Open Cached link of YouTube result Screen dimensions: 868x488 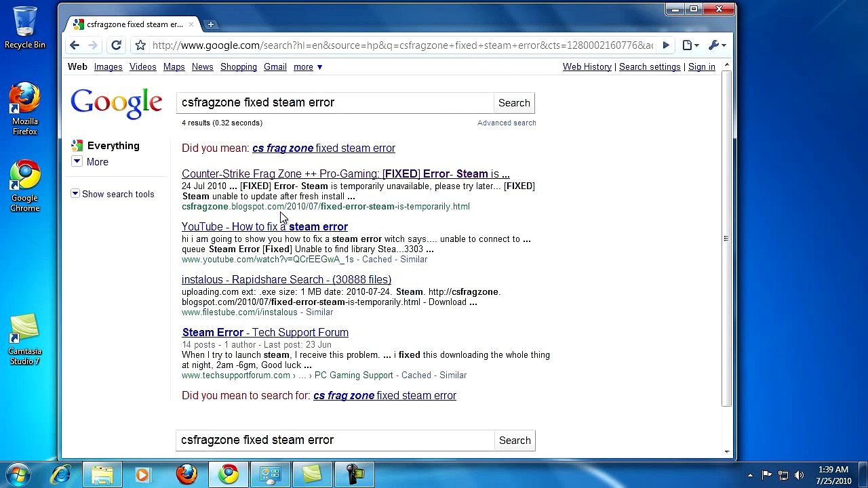(376, 260)
